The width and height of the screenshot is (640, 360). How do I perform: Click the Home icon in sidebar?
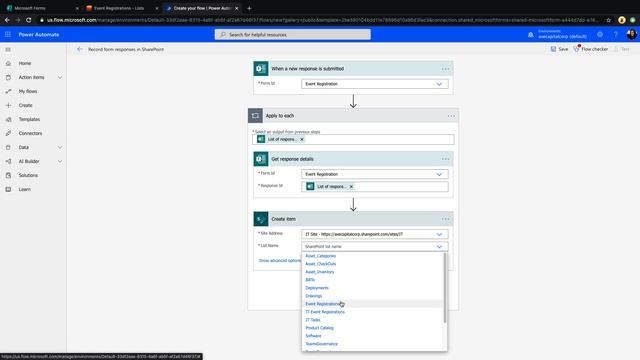tap(8, 63)
